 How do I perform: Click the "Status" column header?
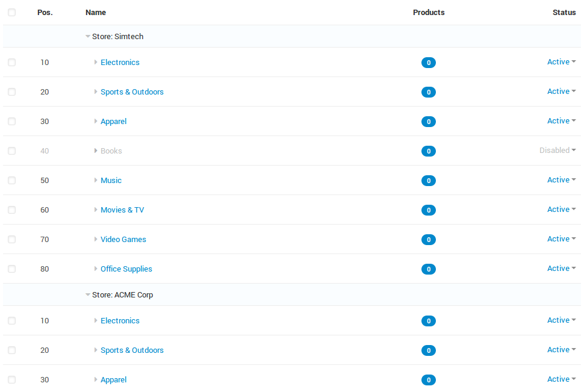[564, 13]
